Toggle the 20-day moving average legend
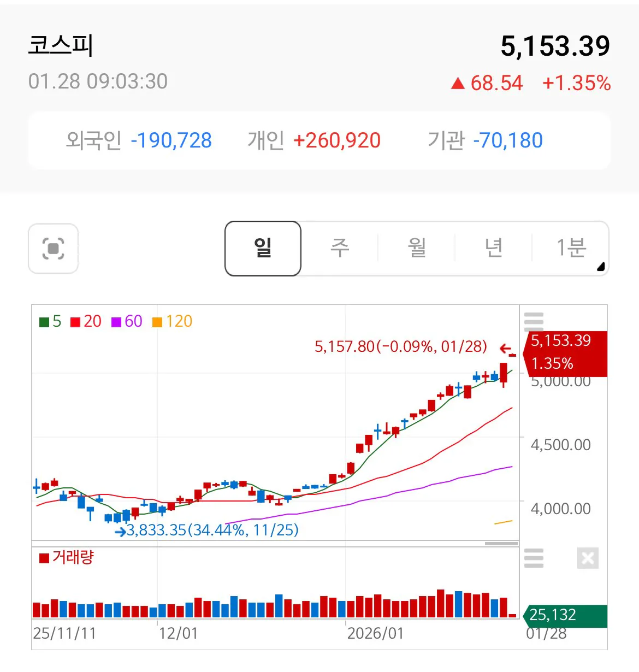 86,321
